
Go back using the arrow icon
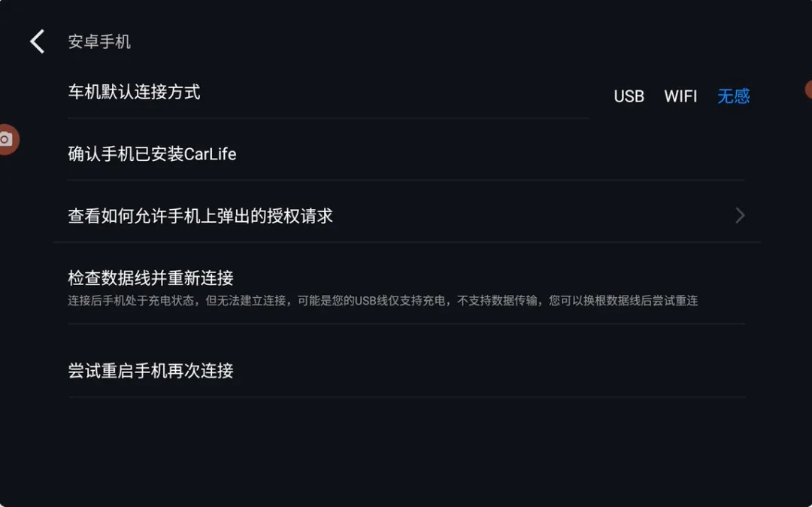38,41
